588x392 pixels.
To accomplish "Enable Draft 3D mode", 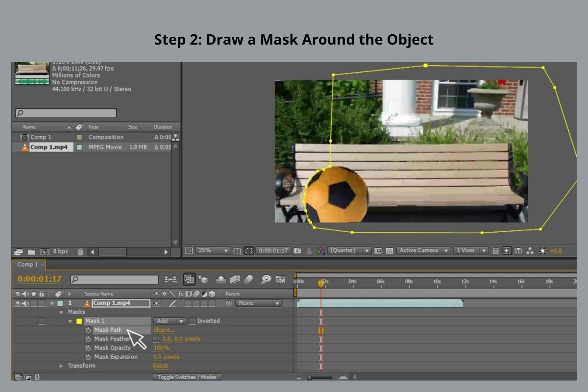I will pos(203,280).
